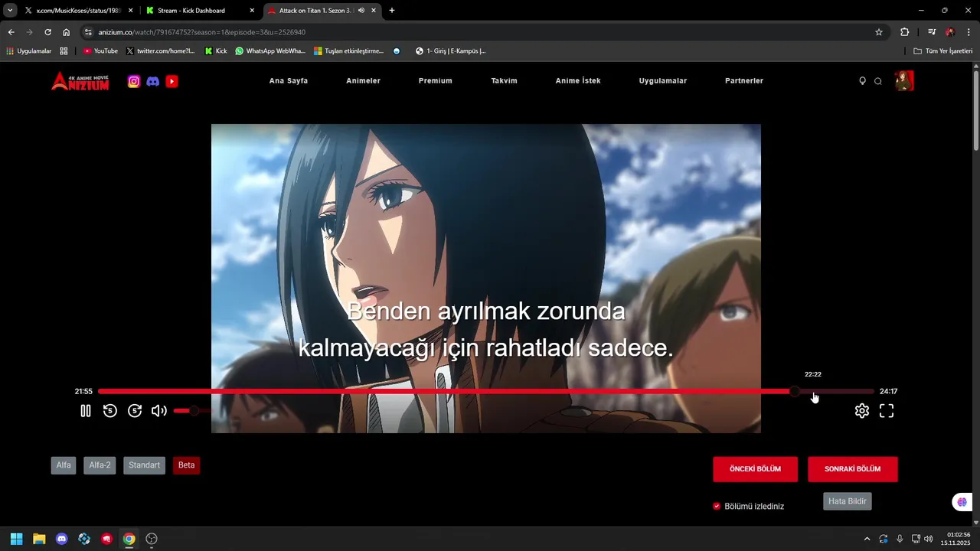Click the page vertical scrollbar
The height and width of the screenshot is (551, 980).
(x=975, y=109)
